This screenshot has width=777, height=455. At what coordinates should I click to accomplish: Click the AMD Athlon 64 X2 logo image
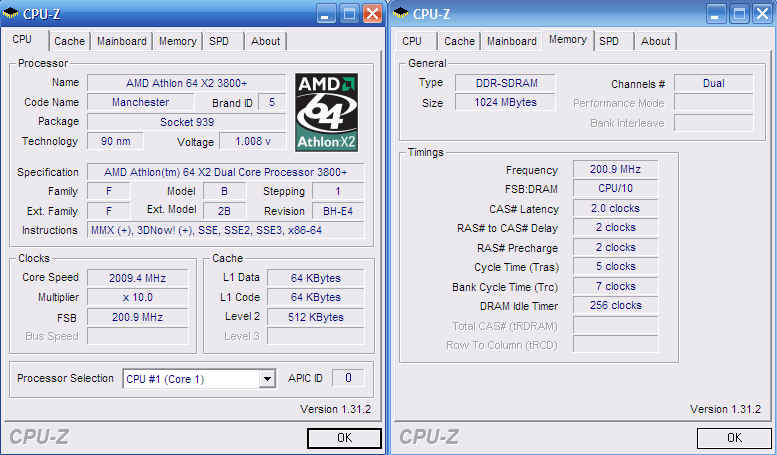(x=327, y=113)
